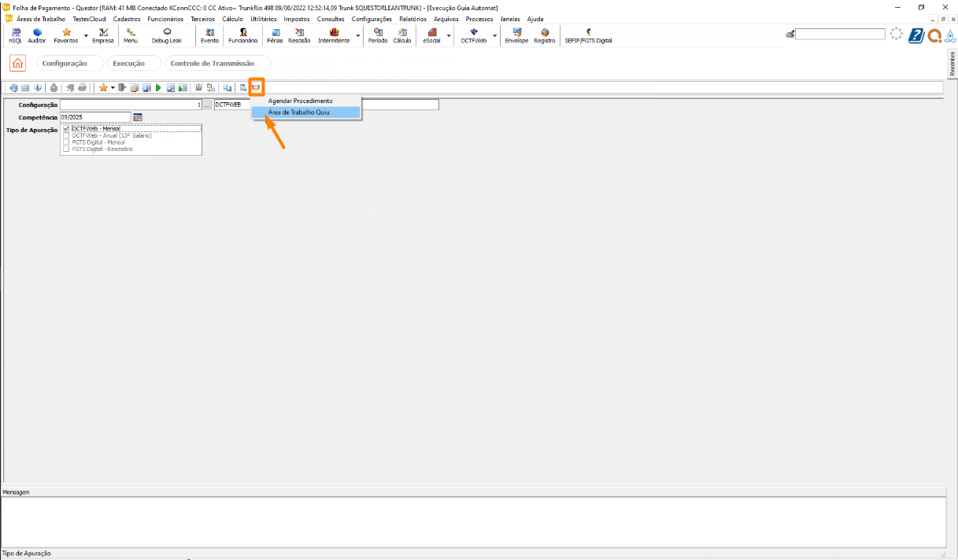Viewport: 958px width, 560px height.
Task: Click the Controle de Transmissão button
Action: click(217, 64)
